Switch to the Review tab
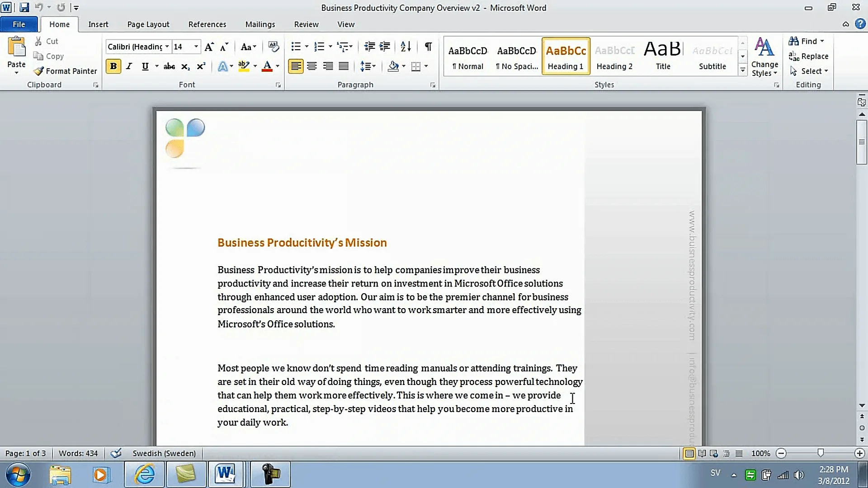The height and width of the screenshot is (488, 868). (x=306, y=24)
